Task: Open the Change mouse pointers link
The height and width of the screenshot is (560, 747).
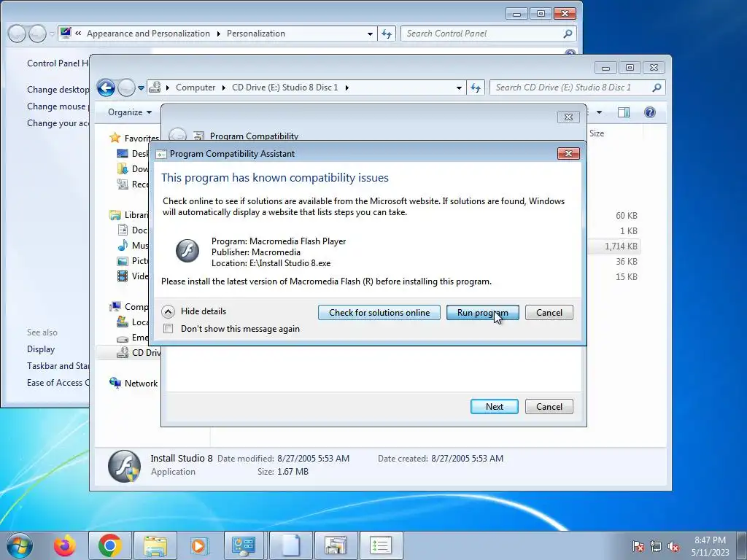Action: (x=57, y=106)
